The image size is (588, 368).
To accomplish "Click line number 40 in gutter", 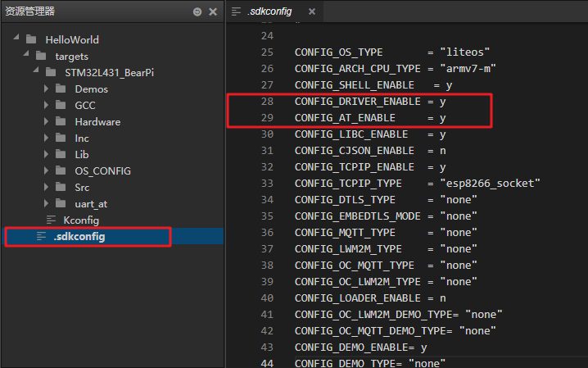I will click(x=267, y=298).
